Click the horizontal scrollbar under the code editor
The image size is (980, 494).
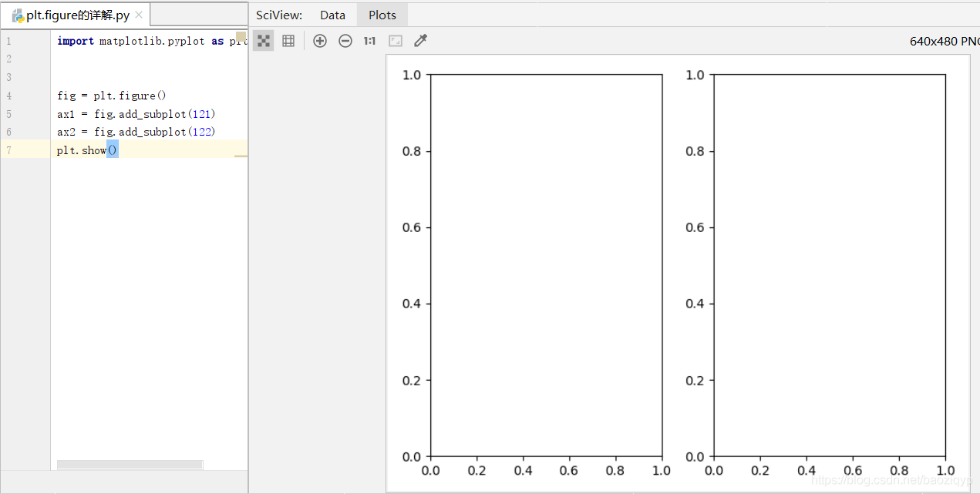(x=130, y=465)
